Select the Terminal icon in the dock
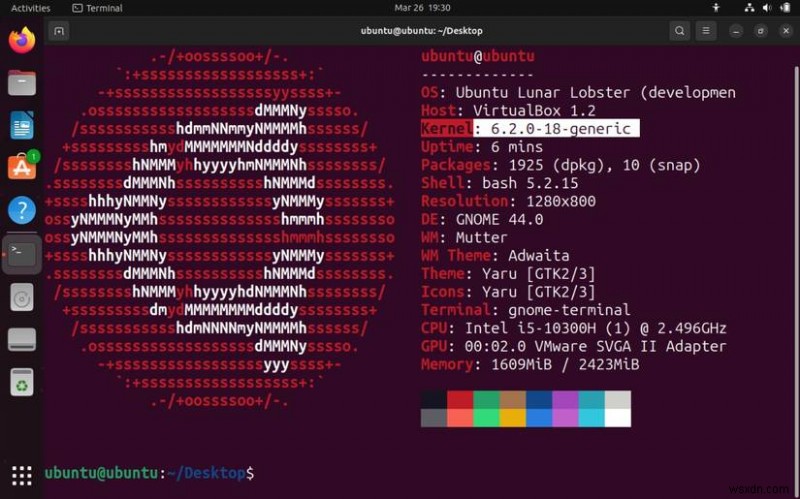The width and height of the screenshot is (800, 499). (22, 254)
